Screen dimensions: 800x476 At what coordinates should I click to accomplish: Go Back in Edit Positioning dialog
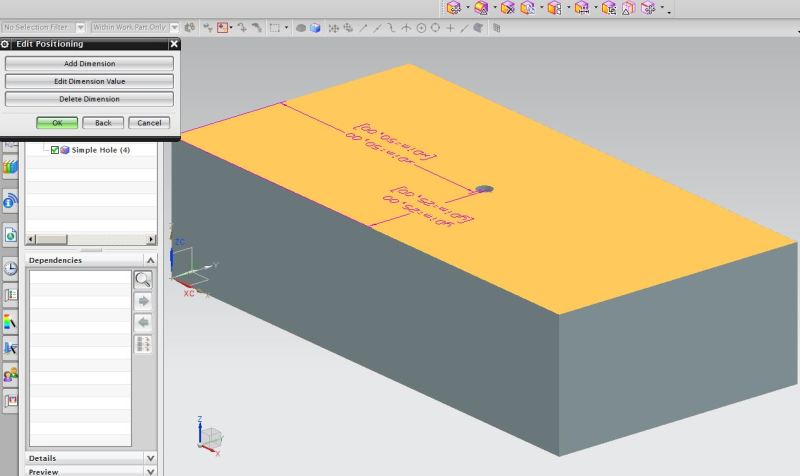pos(103,123)
